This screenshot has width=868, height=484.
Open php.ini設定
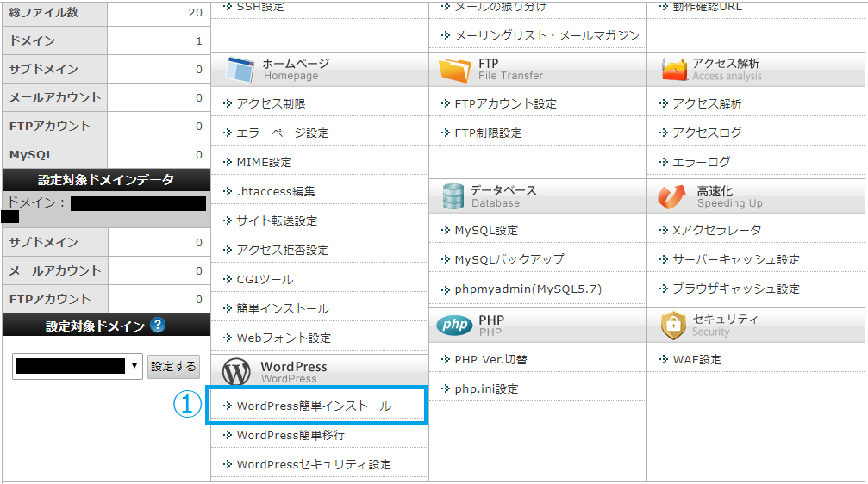click(x=487, y=389)
